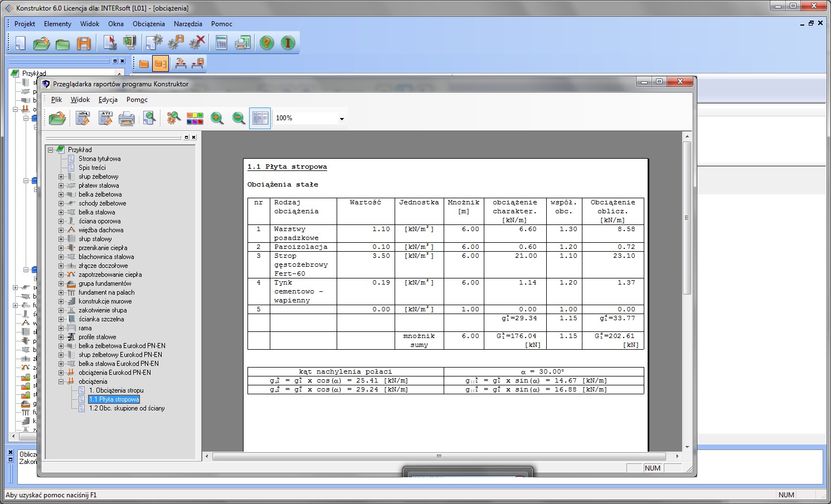Expand the schody żelbetowe tree node

tap(61, 203)
